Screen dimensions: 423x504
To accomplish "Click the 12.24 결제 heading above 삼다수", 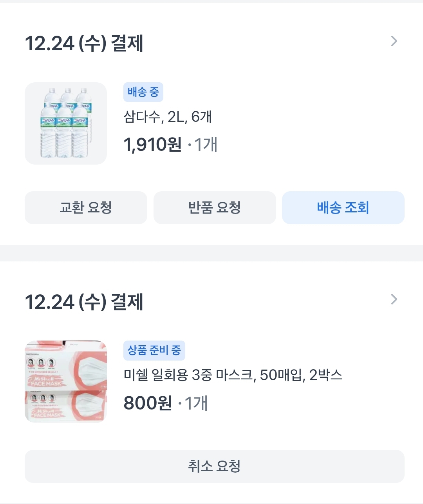I will pos(84,43).
